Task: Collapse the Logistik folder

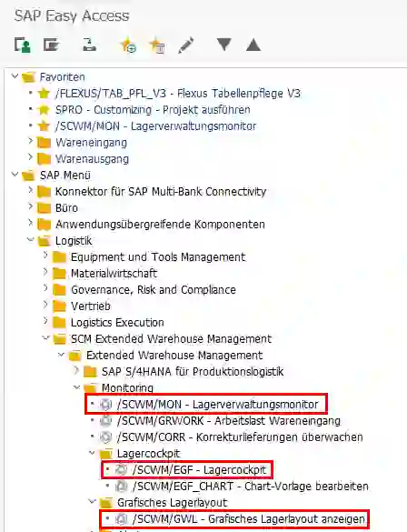Action: 31,239
